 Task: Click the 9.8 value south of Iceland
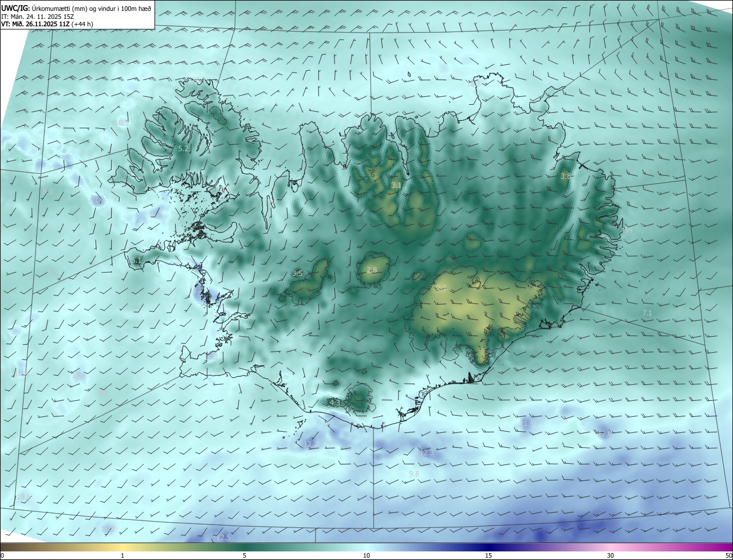(x=415, y=474)
